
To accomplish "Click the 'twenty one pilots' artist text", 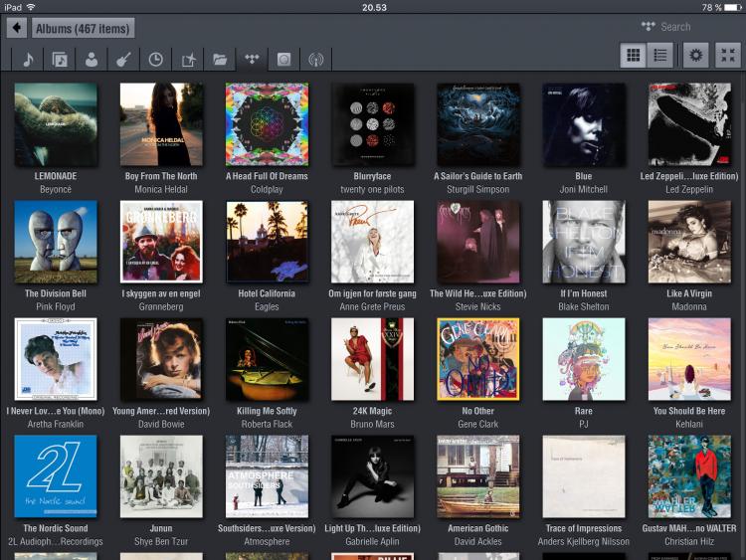I will click(373, 189).
